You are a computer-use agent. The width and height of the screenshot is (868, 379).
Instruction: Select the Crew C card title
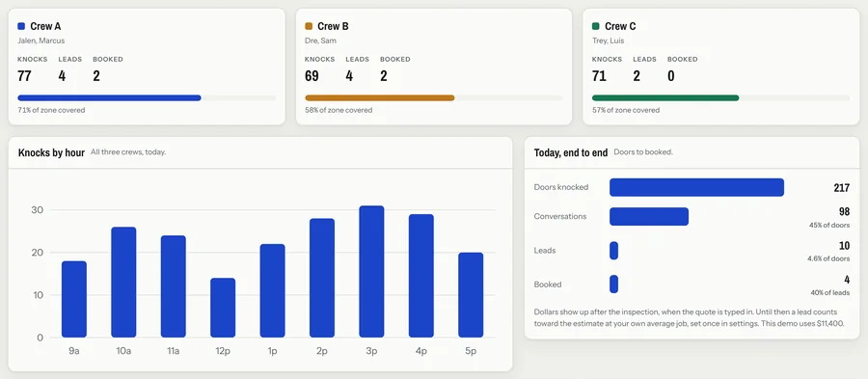pos(620,26)
